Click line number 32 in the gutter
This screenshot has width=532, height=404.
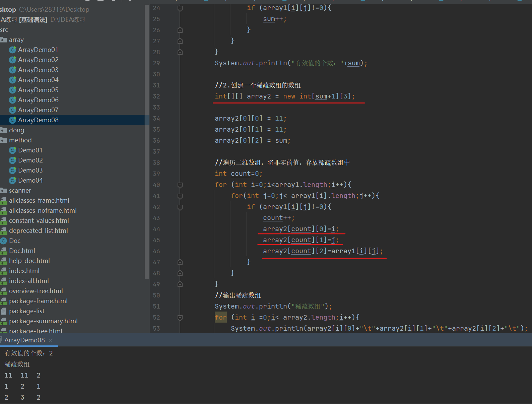(x=156, y=96)
